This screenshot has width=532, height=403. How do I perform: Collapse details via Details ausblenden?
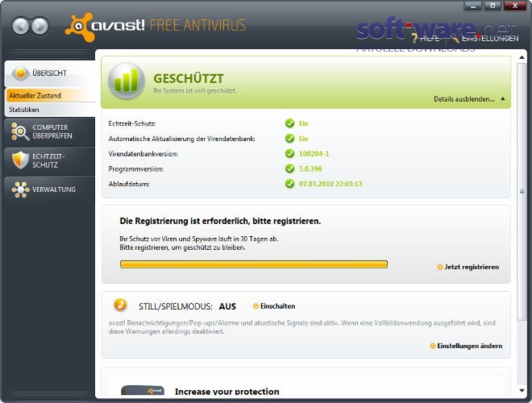463,99
